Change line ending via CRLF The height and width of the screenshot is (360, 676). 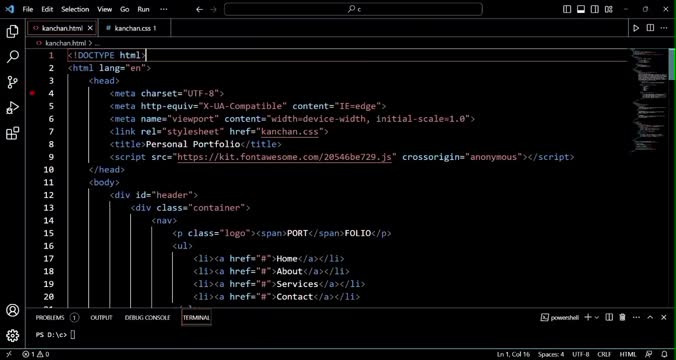(604, 354)
